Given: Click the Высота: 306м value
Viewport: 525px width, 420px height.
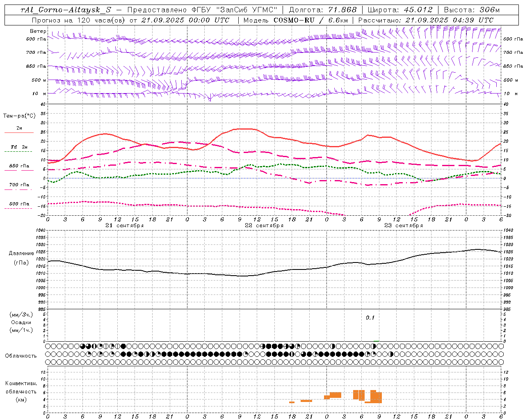Looking at the screenshot, I should click(x=472, y=10).
